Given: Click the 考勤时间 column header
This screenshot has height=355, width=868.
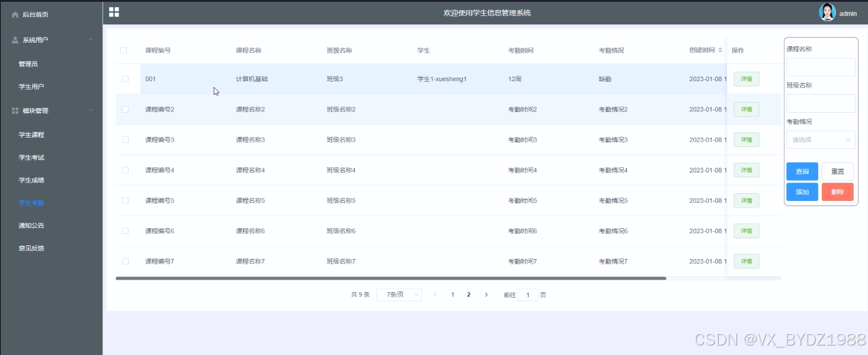Looking at the screenshot, I should coord(521,50).
